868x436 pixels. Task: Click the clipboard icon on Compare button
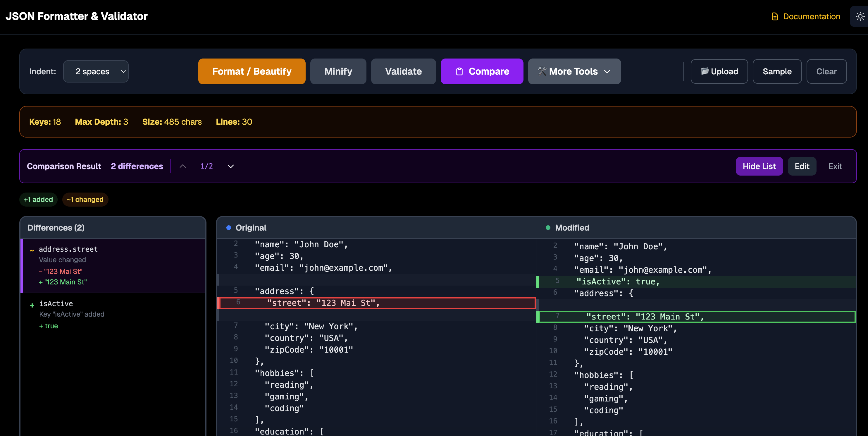[x=459, y=71]
